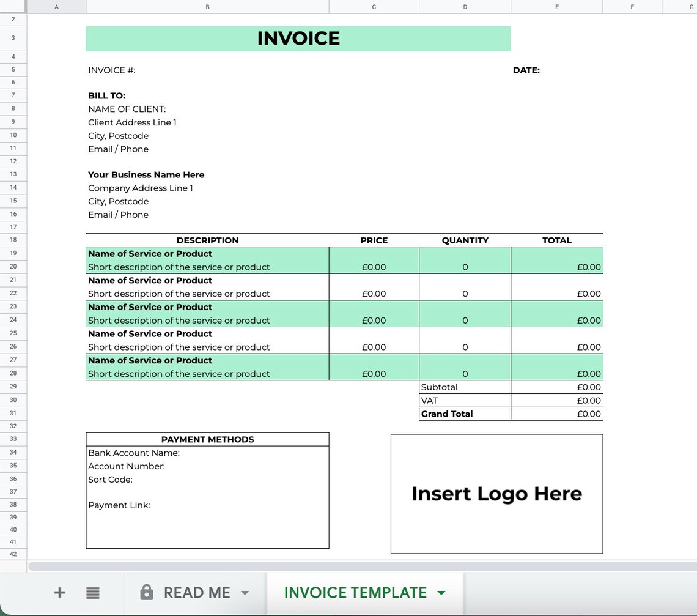Select the Subtotal cell
697x616 pixels.
coord(439,387)
